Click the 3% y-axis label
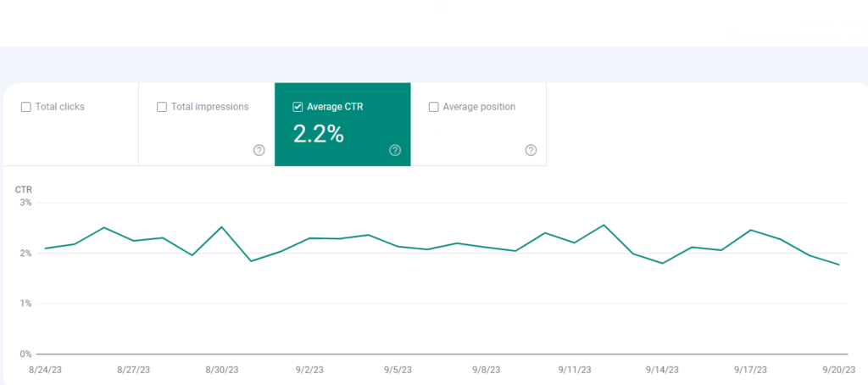868x385 pixels. (x=26, y=203)
